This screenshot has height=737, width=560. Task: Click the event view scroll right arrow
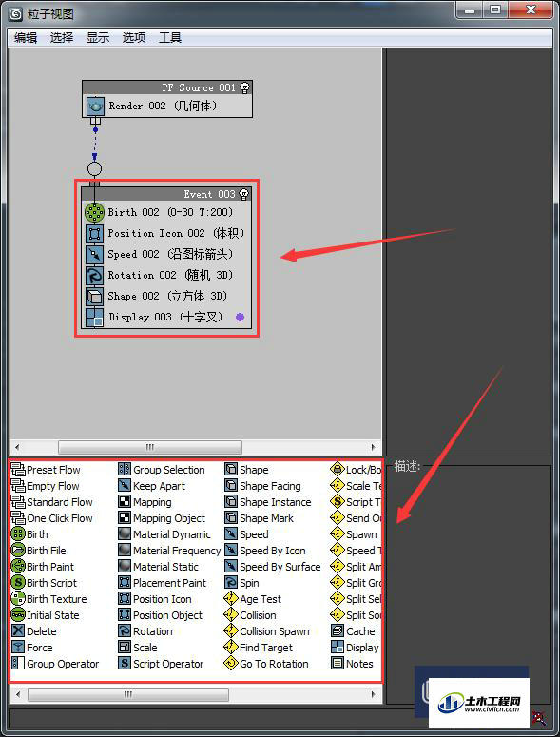pyautogui.click(x=374, y=447)
